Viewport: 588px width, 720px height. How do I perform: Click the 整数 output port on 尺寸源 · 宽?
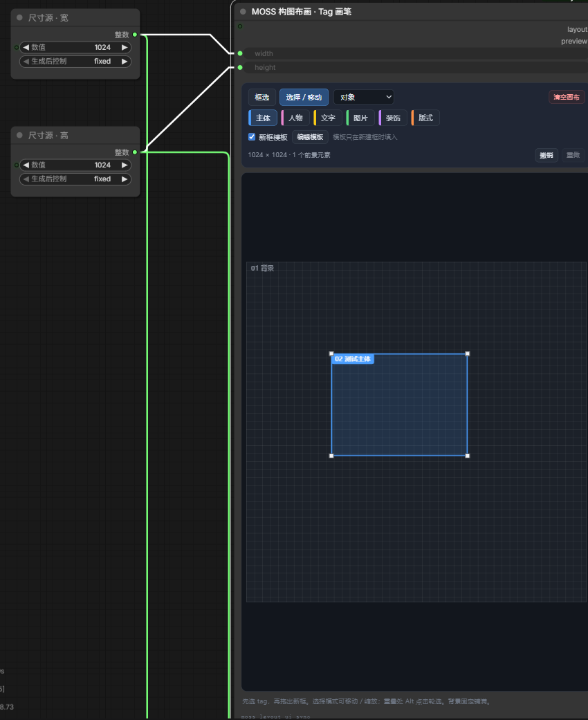coord(135,35)
